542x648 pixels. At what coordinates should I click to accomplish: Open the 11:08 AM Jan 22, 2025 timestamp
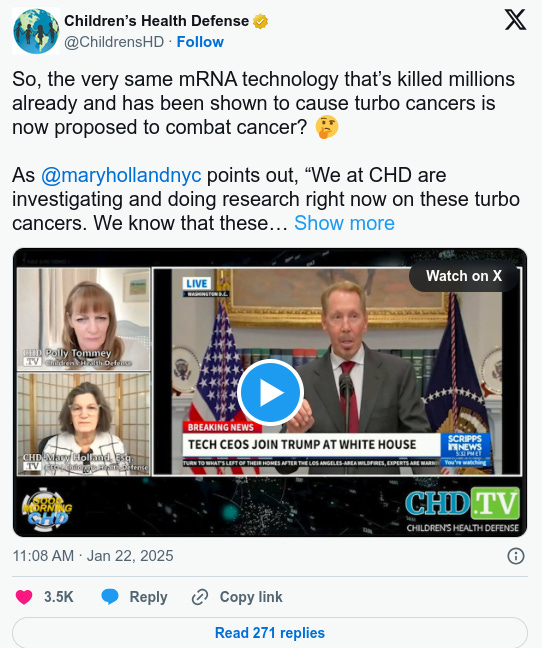[93, 556]
